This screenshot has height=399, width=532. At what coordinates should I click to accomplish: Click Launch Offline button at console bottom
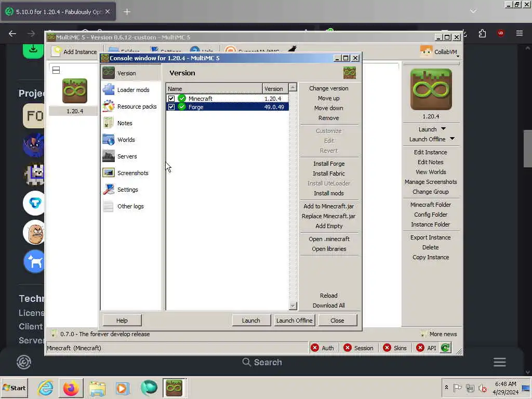[294, 320]
